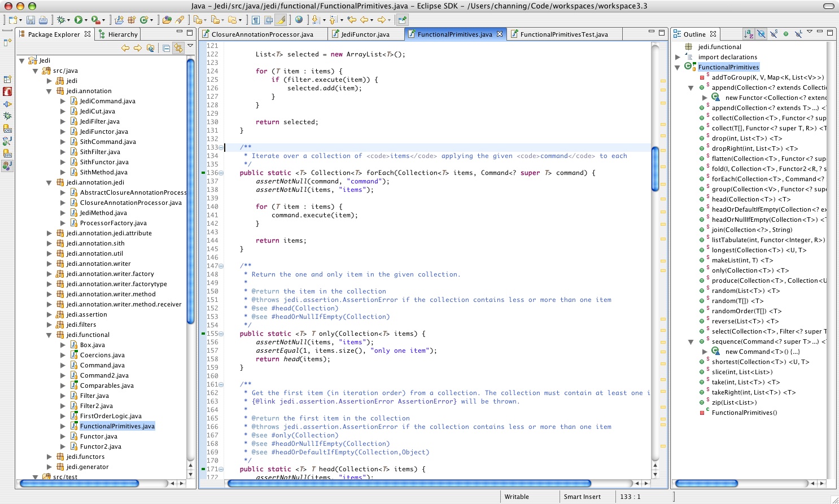Click the Collapse All icon in Package Explorer
Screen dimensions: 839x504
pos(166,48)
